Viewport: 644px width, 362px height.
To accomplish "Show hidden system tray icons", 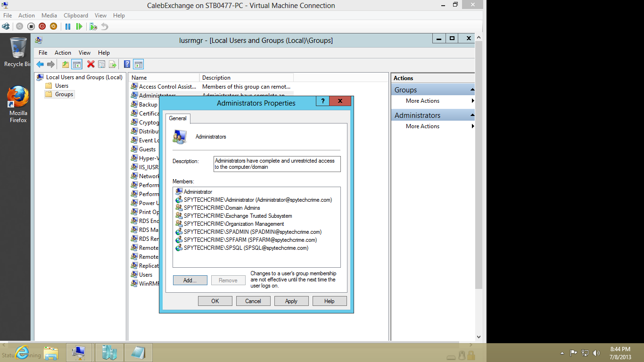I will coord(562,353).
